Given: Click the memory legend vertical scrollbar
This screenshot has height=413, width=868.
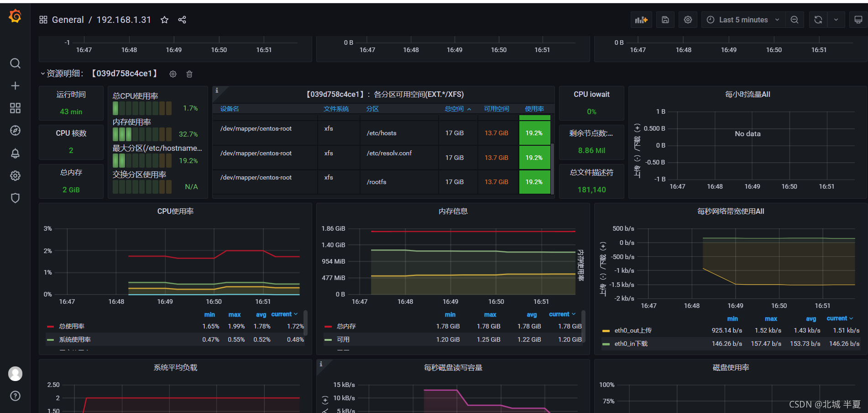Looking at the screenshot, I should (583, 325).
